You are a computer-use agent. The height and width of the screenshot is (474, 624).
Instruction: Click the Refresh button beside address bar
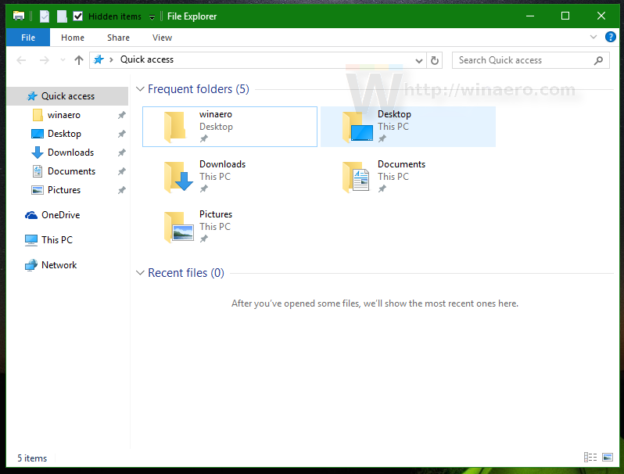pos(434,60)
